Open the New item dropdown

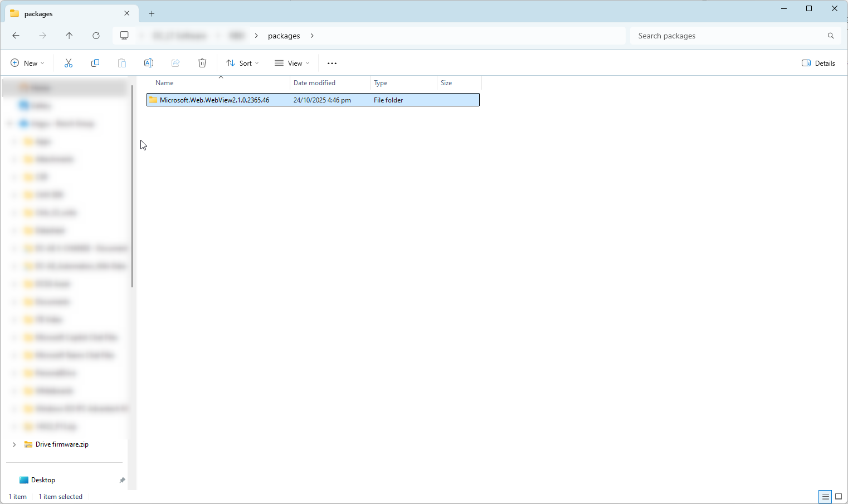(x=27, y=63)
